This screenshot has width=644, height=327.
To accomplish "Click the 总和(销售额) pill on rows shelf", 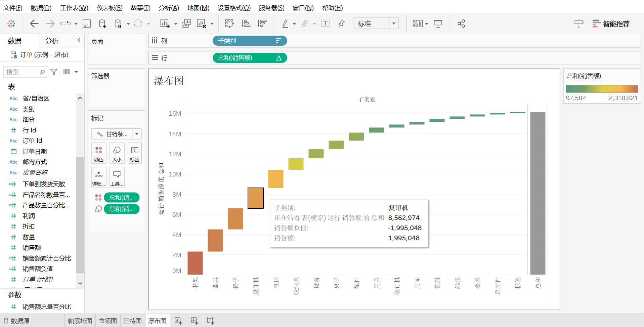I will 250,58.
